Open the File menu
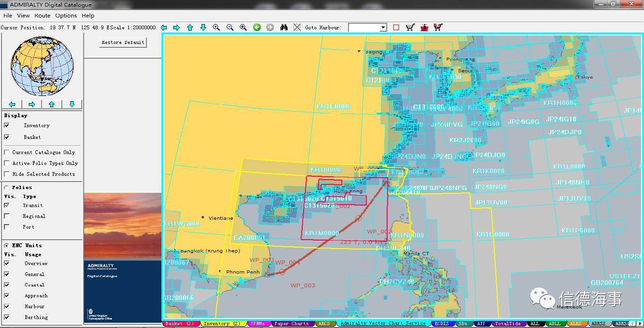Image resolution: width=644 pixels, height=328 pixels. [x=8, y=16]
